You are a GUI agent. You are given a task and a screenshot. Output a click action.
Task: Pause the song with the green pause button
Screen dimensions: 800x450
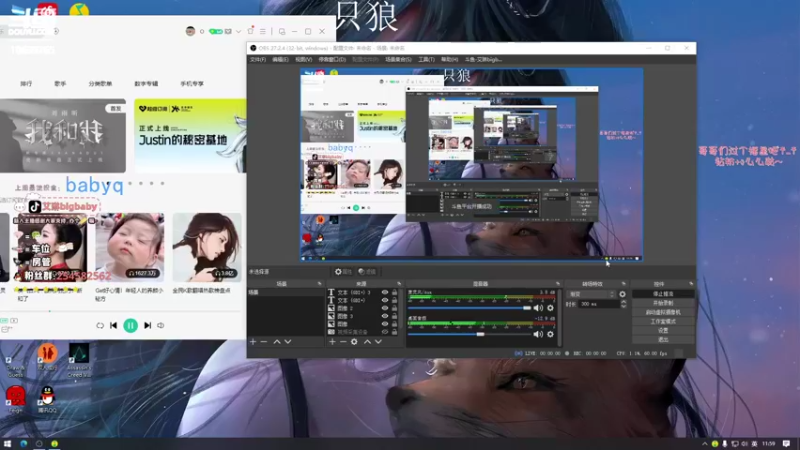(130, 325)
